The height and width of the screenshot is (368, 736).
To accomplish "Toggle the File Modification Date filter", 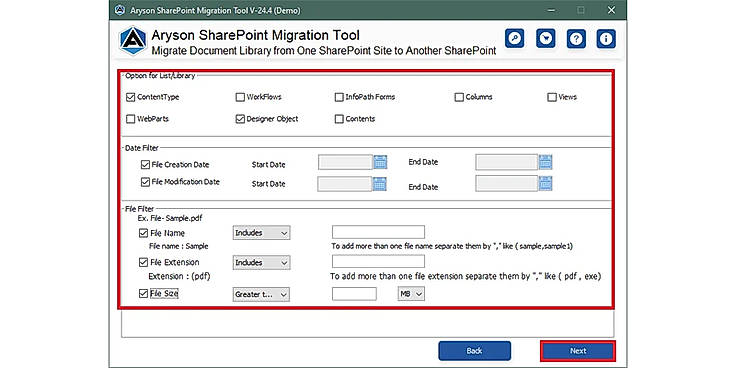I will tap(145, 182).
